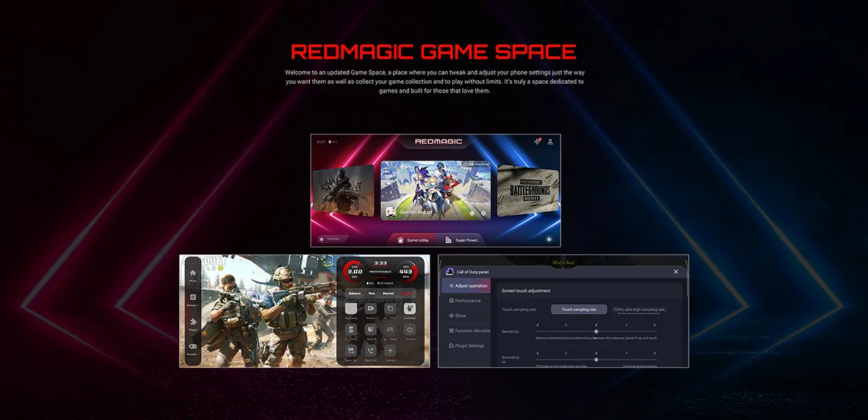Viewport: 868px width, 420px height.
Task: Open the profile icon in Game Lobby
Action: tap(550, 142)
